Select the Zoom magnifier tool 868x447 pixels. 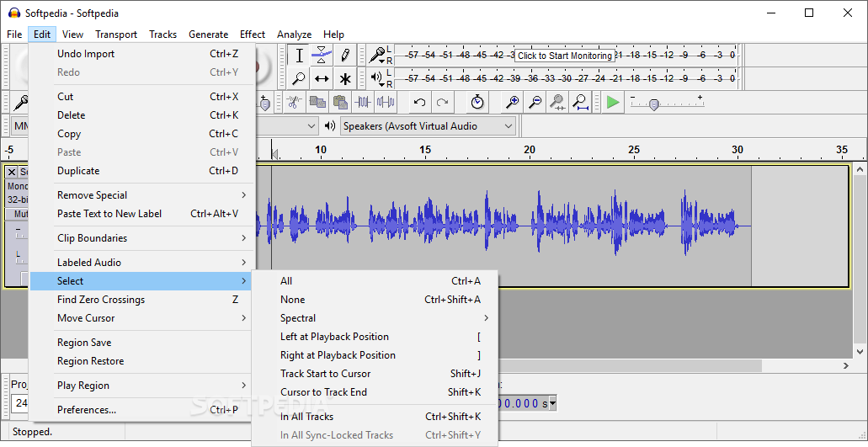tap(299, 78)
